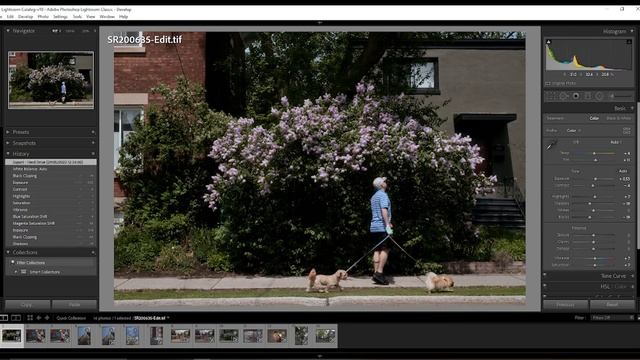Expand the Snapshots panel
This screenshot has height=360, width=640.
point(8,143)
